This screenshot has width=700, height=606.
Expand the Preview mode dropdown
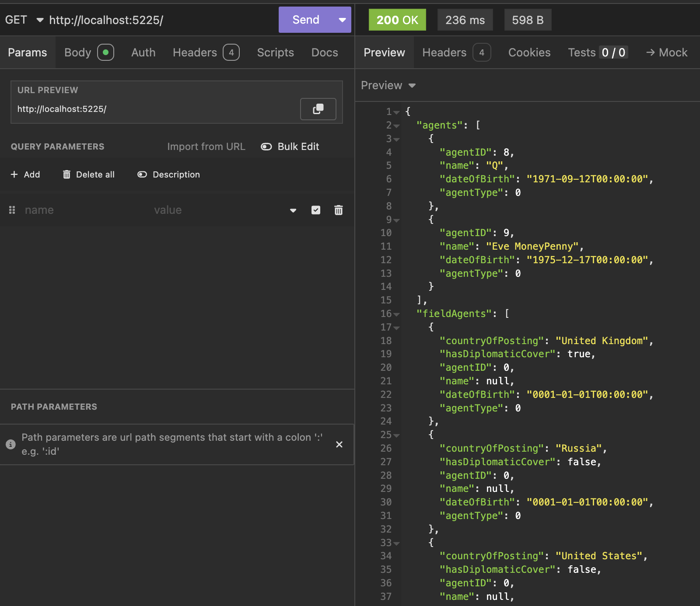coord(388,85)
